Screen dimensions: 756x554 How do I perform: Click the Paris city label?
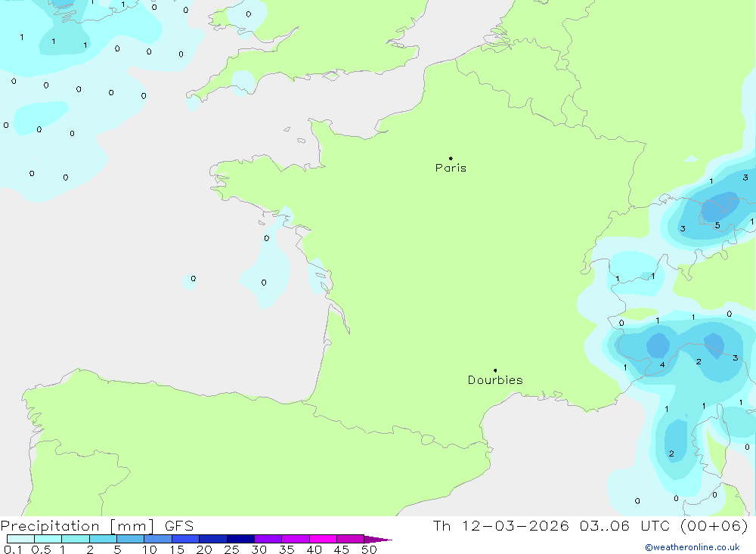[451, 168]
